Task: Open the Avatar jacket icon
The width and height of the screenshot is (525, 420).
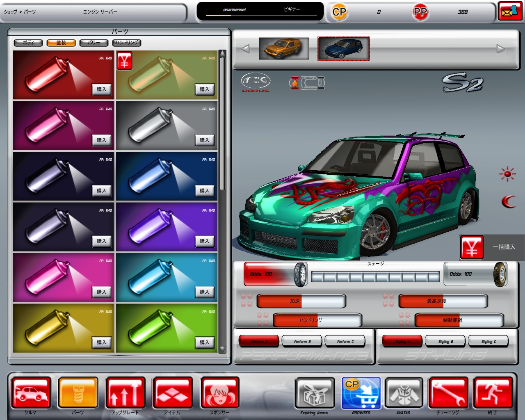Action: 404,393
